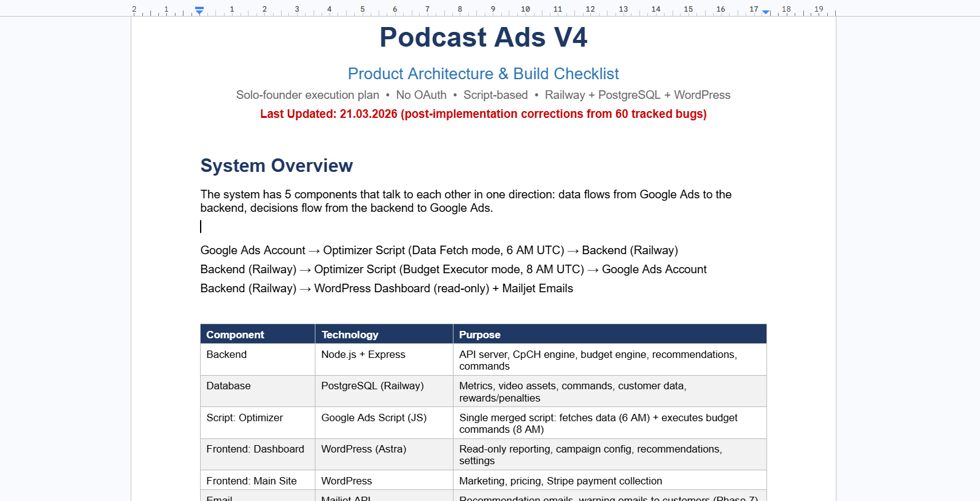980x501 pixels.
Task: Click the System Overview heading
Action: point(276,166)
